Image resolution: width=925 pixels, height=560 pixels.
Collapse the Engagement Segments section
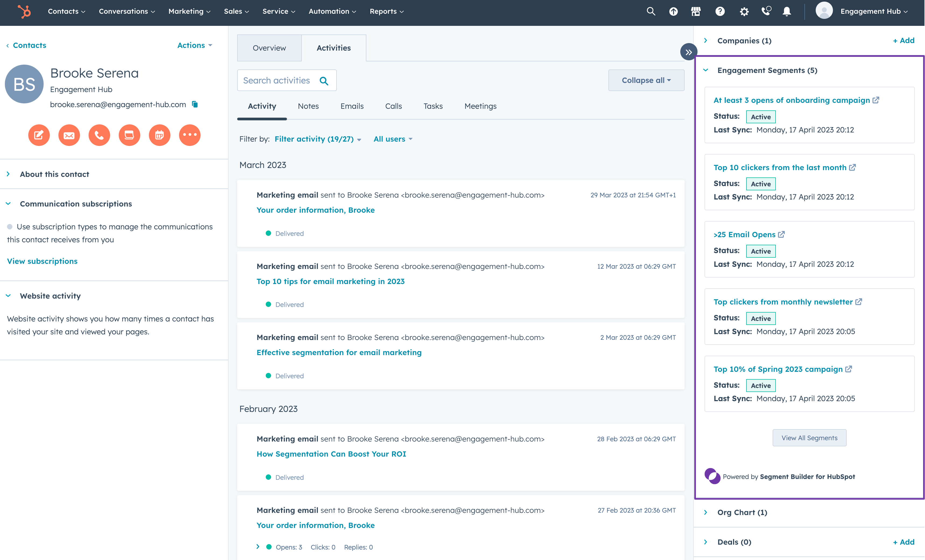706,70
